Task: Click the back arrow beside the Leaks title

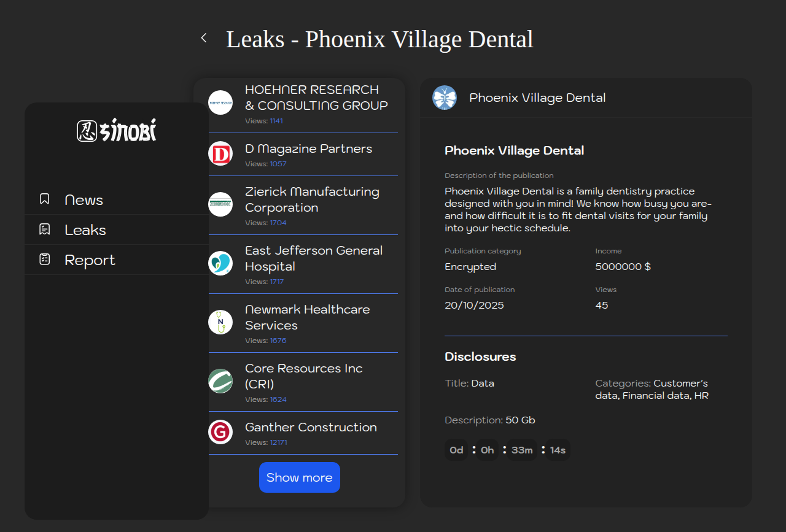Action: click(204, 38)
